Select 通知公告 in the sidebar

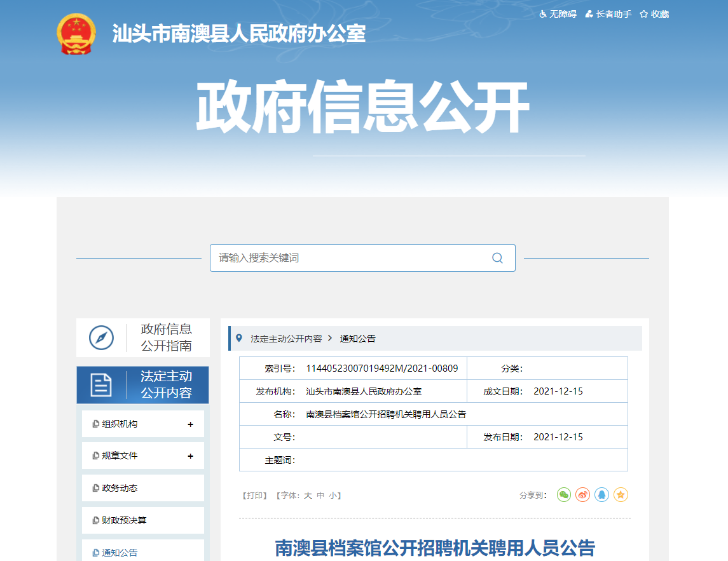click(120, 552)
